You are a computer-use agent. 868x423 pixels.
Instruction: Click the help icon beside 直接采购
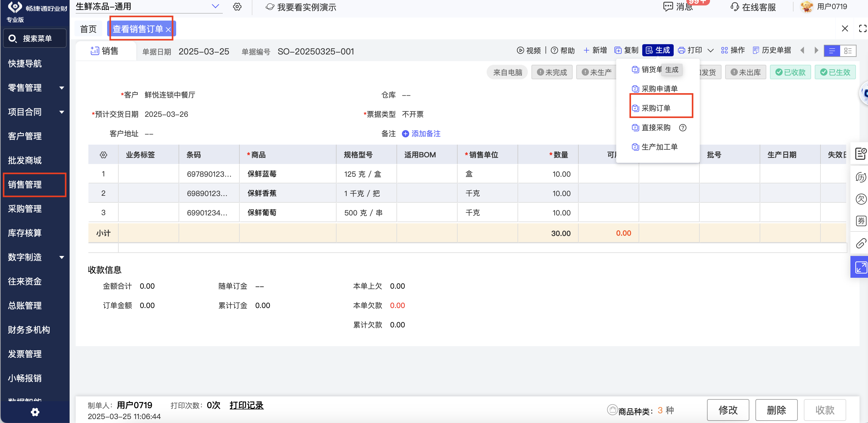click(x=683, y=128)
